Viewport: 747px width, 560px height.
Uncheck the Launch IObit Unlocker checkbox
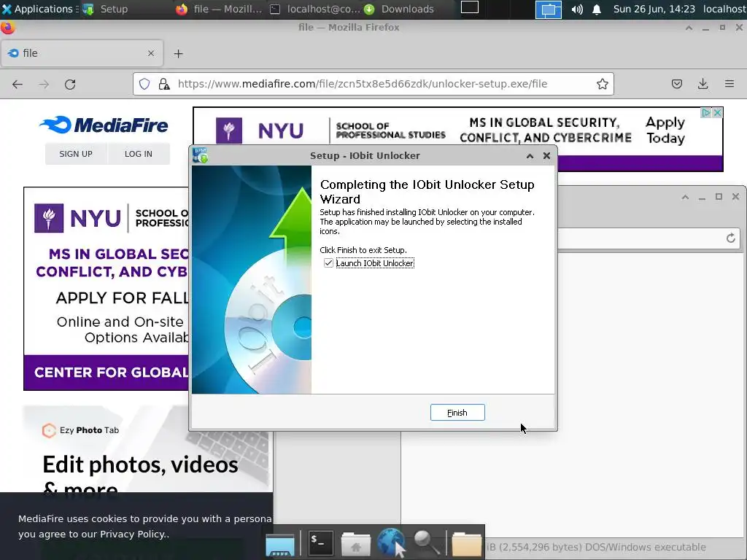(328, 262)
